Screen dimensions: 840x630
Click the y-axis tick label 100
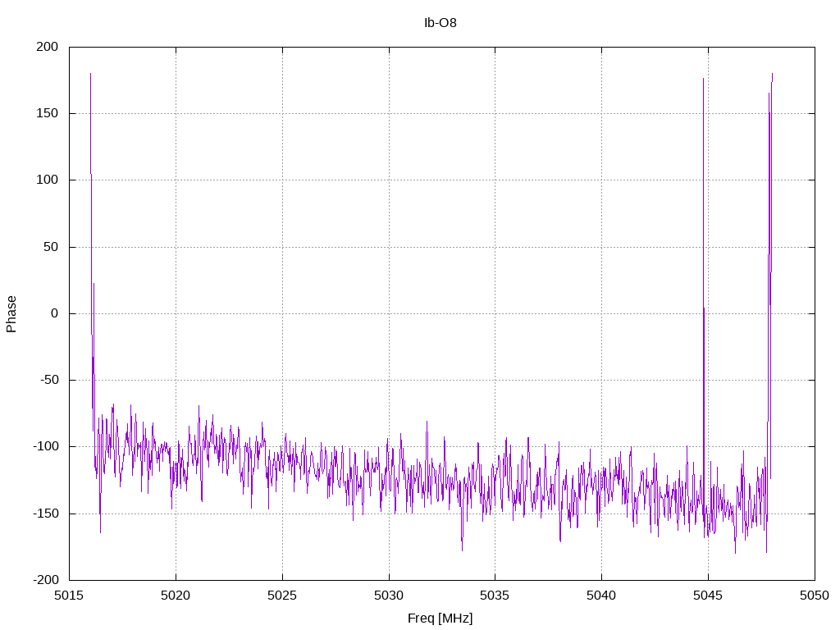tap(47, 180)
